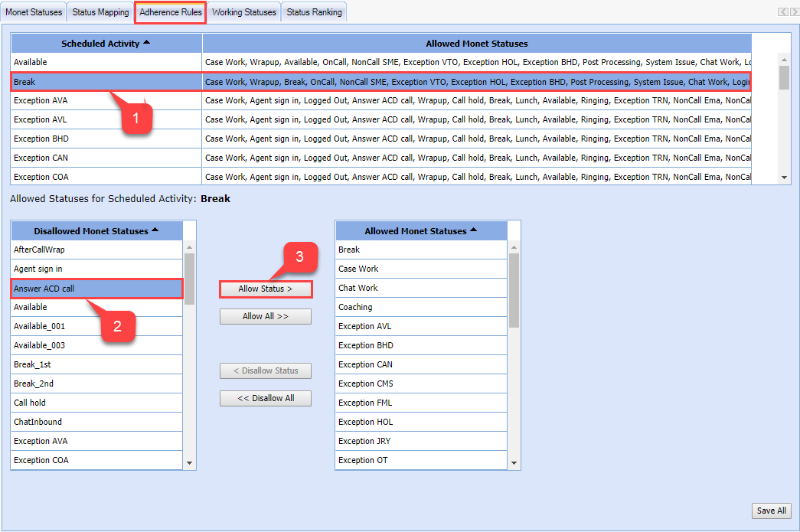Sort the Disallowed Monet Statuses column header
This screenshot has width=800, height=532.
(x=96, y=231)
